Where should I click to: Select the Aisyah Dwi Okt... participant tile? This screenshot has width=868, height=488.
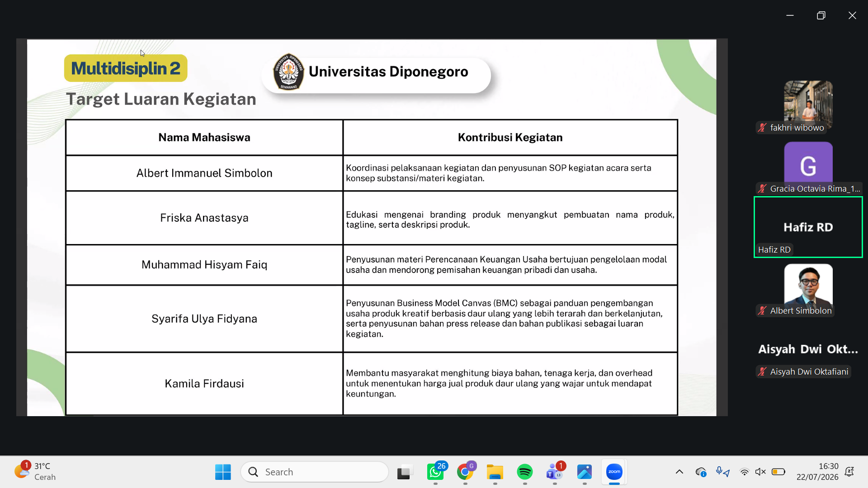tap(808, 349)
